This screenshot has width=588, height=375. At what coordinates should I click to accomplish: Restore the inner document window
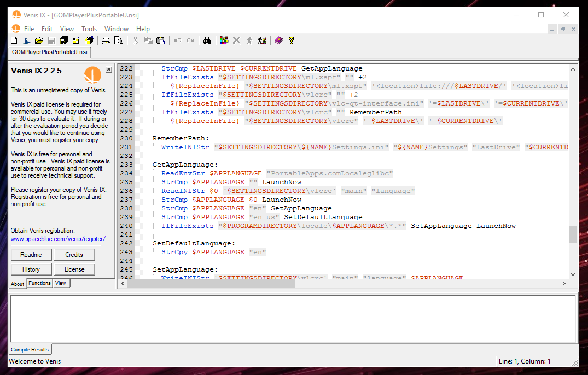pos(562,29)
